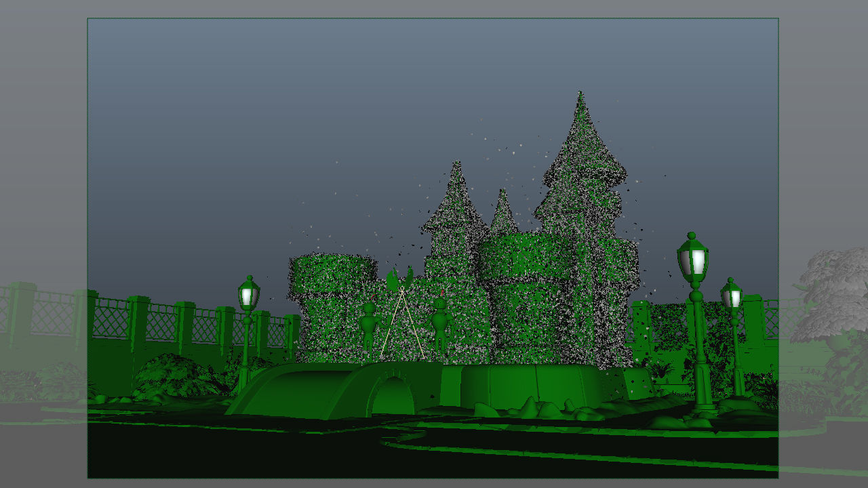Screen dimensions: 868x488
Task: Select the leftmost lamp post lantern
Action: [248, 295]
